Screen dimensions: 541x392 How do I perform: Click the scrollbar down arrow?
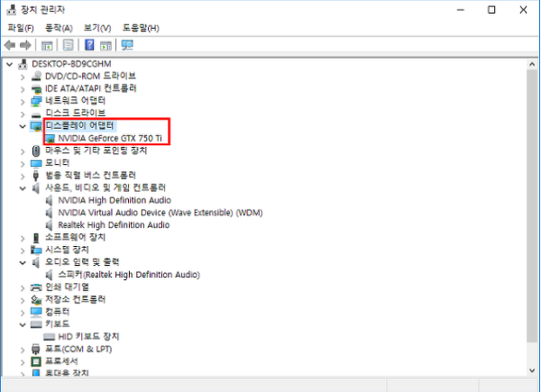point(532,370)
